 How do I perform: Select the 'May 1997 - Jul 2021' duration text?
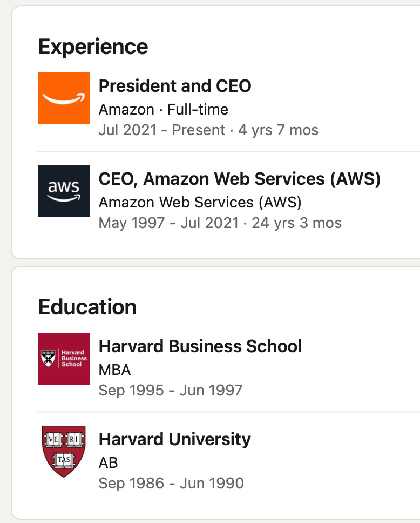click(x=168, y=223)
